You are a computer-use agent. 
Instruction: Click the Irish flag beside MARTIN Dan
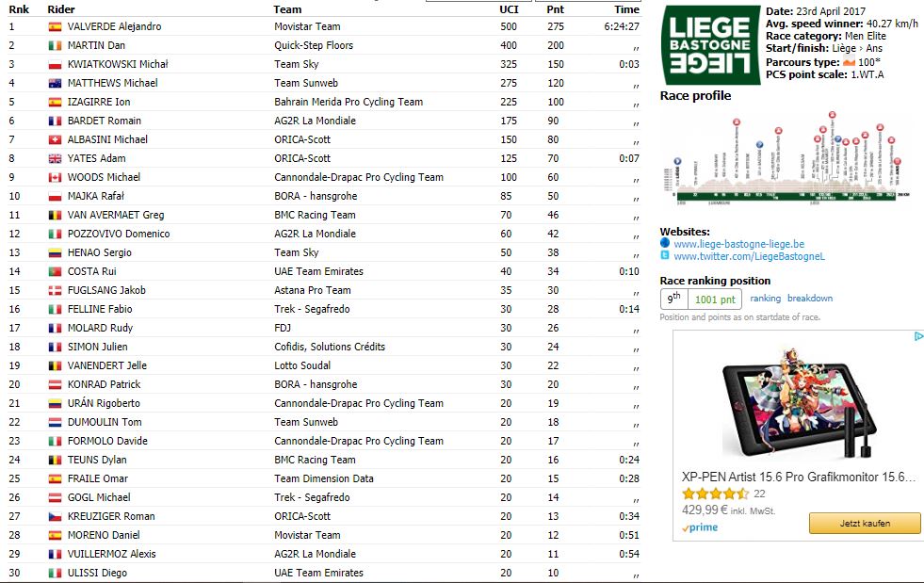55,45
